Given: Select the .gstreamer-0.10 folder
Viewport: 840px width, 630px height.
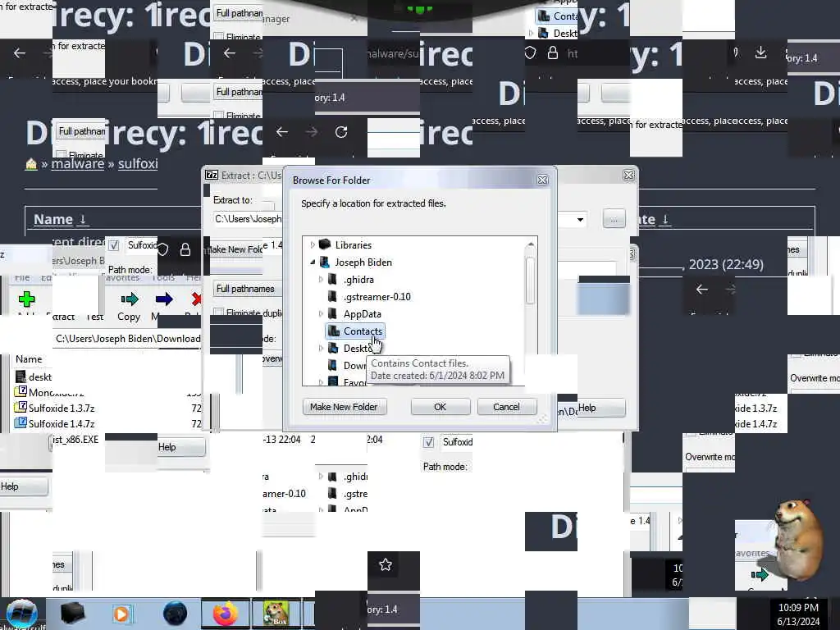Looking at the screenshot, I should (377, 296).
